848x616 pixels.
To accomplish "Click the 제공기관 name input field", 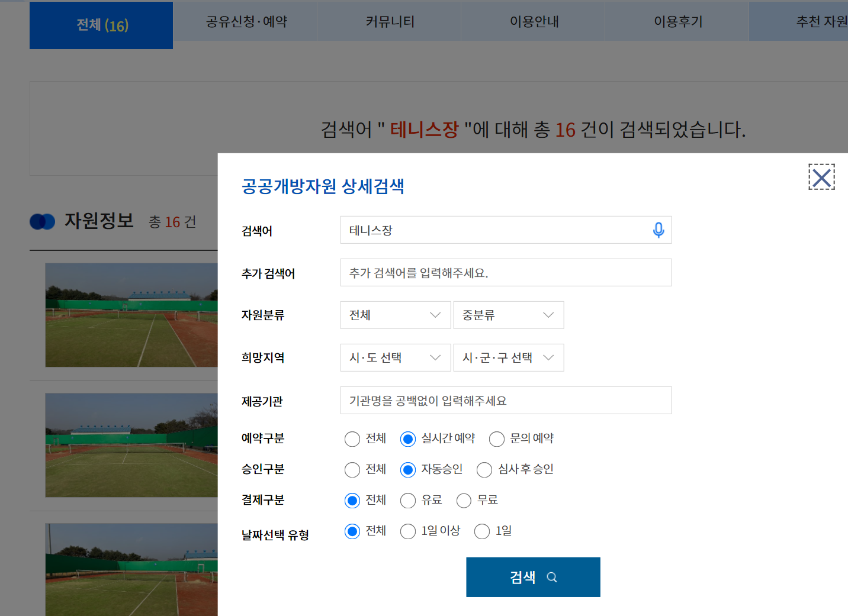I will (x=506, y=401).
